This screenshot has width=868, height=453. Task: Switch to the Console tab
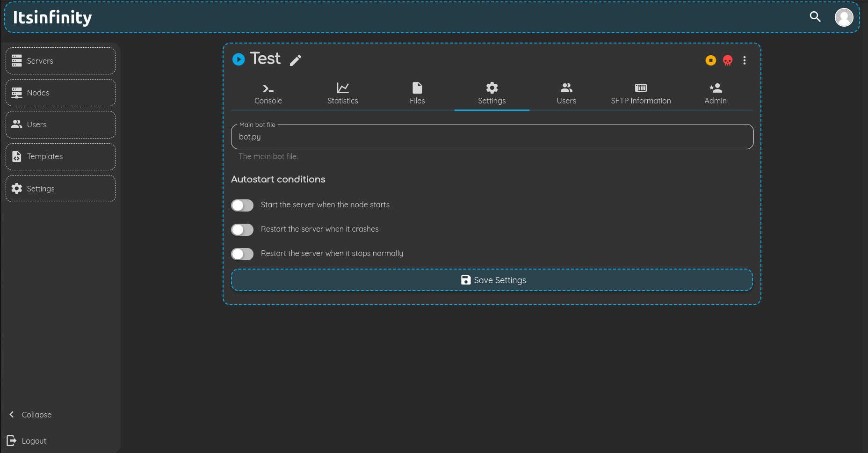268,94
